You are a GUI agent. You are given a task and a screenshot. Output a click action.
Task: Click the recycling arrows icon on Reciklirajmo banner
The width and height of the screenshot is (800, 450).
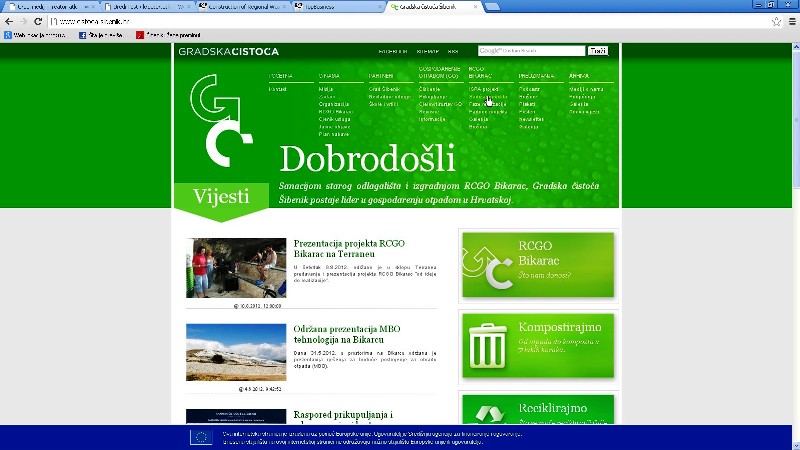tap(489, 413)
